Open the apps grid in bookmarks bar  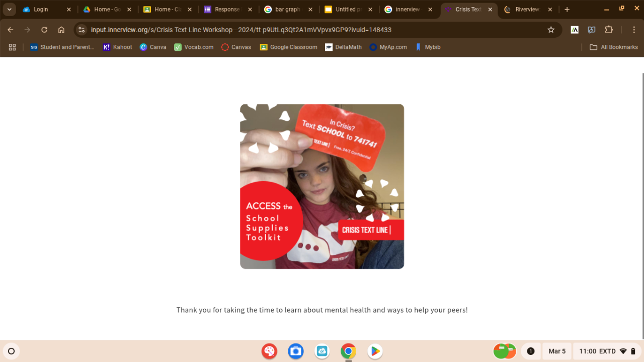tap(13, 47)
